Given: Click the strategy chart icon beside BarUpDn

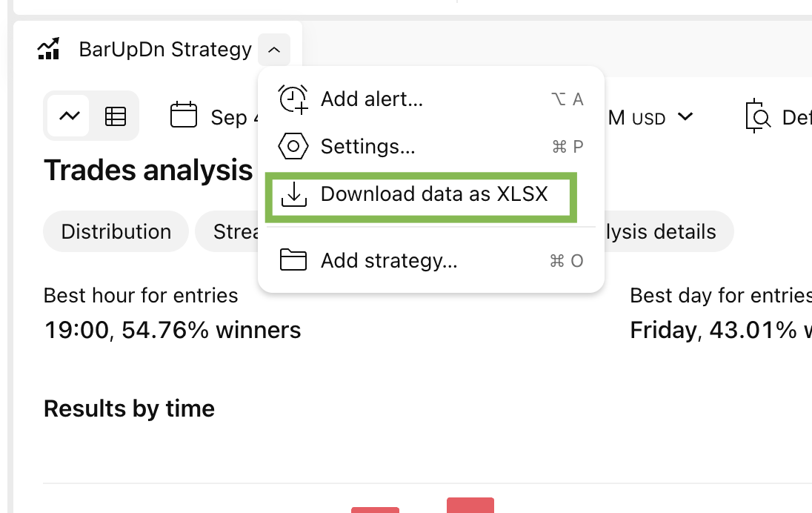Looking at the screenshot, I should click(x=49, y=49).
